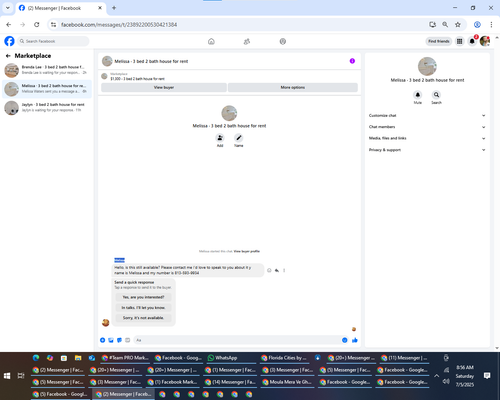500x400 pixels.
Task: Click the taskbar volume icon
Action: pos(446,381)
